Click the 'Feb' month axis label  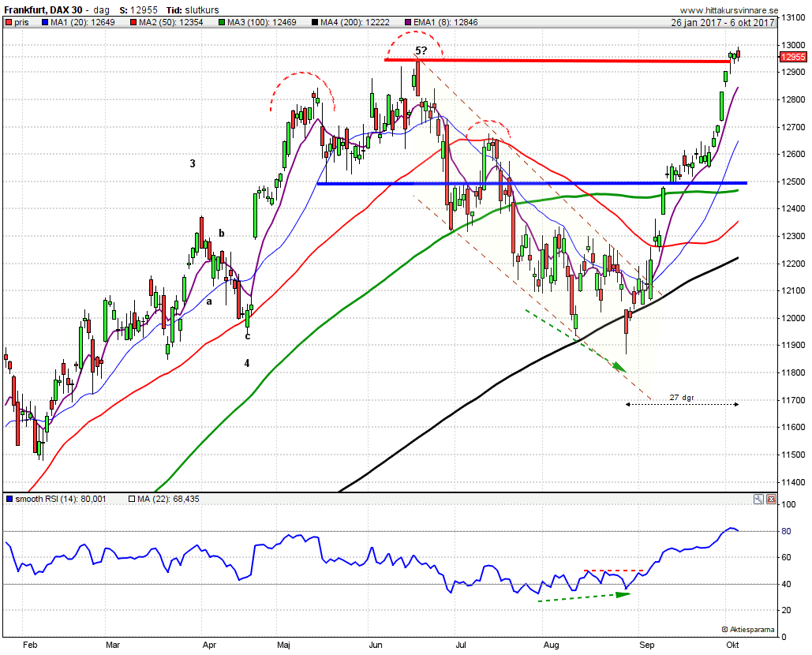31,645
